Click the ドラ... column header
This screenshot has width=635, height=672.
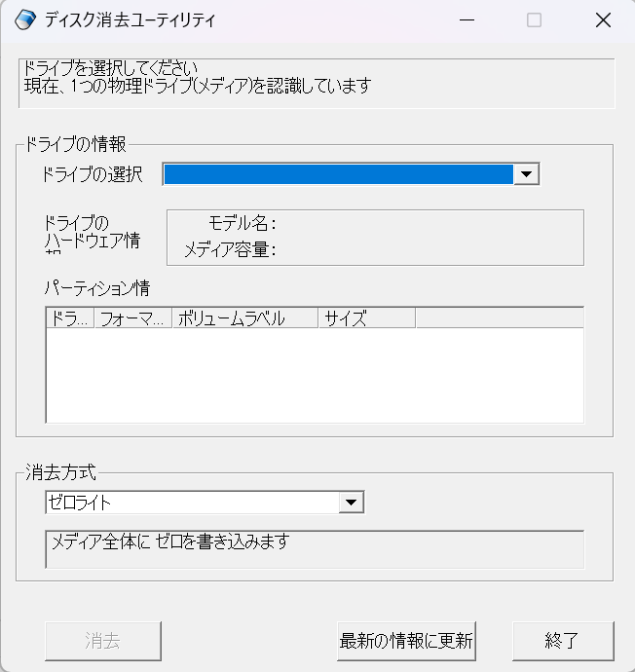pos(69,318)
